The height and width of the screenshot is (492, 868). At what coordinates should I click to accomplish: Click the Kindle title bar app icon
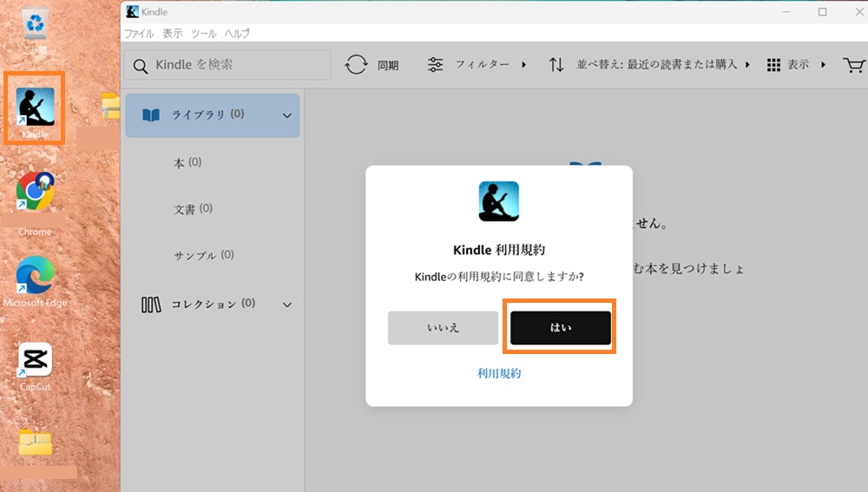point(132,11)
